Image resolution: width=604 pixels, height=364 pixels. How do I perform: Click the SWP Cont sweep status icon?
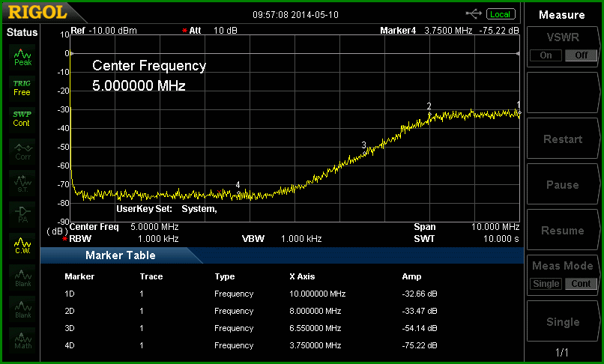click(22, 119)
